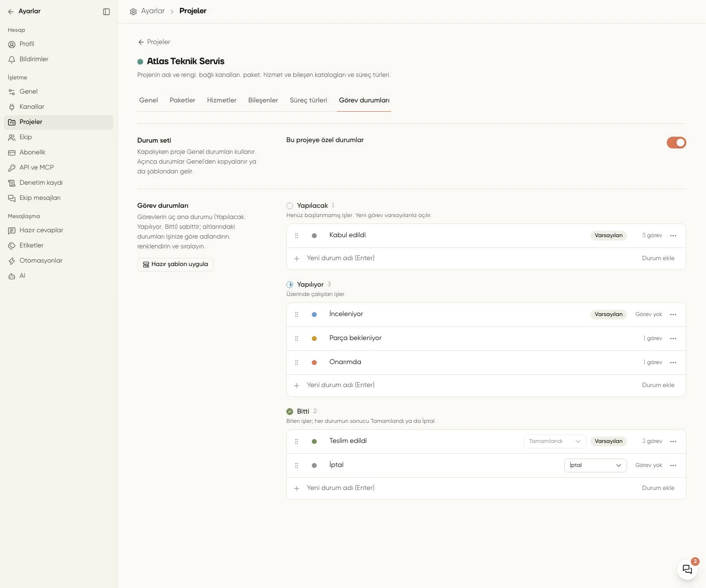Disable the project-specific statuses toggle

677,143
